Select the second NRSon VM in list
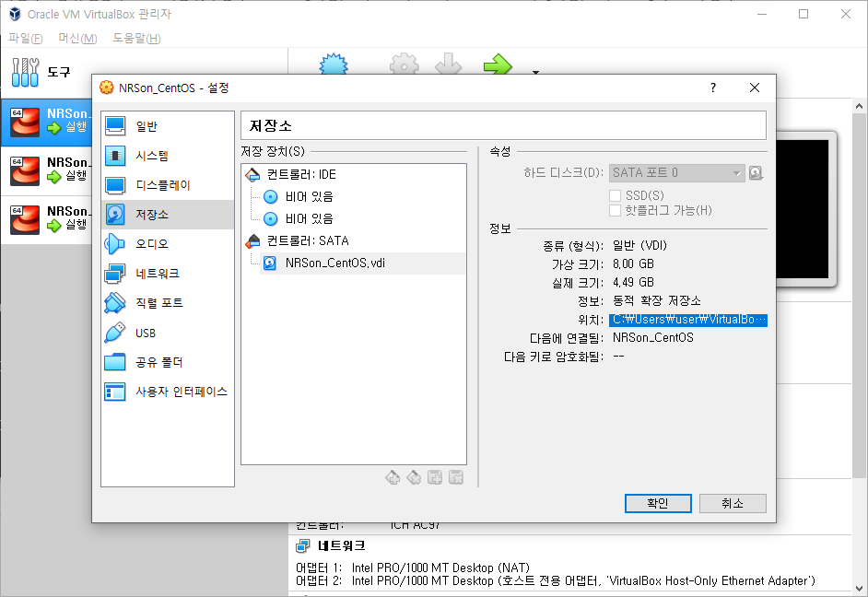Viewport: 868px width, 597px height. (x=47, y=170)
